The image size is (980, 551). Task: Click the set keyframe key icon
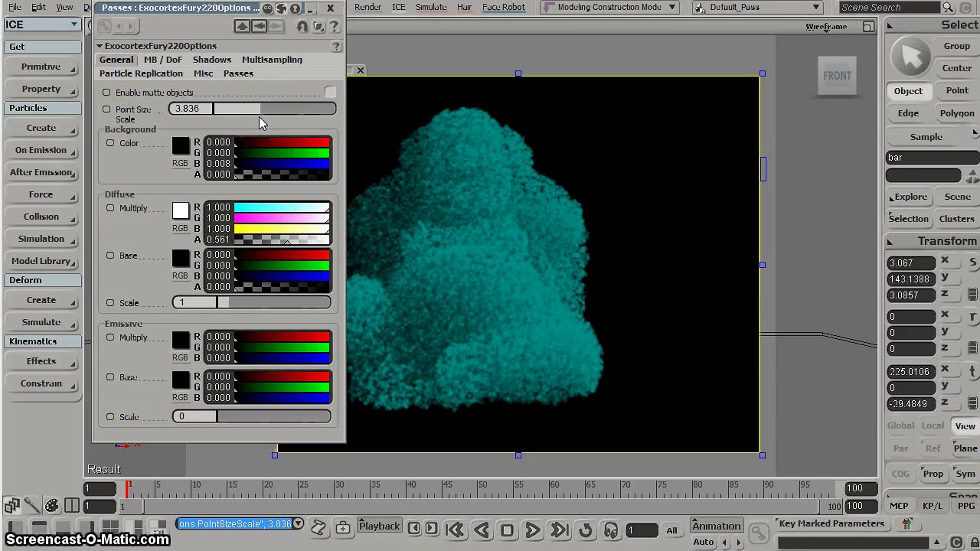758,533
